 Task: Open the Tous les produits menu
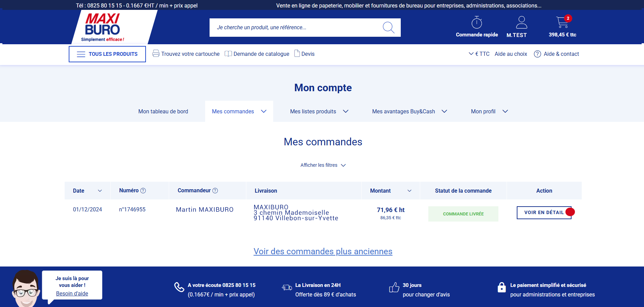(107, 54)
